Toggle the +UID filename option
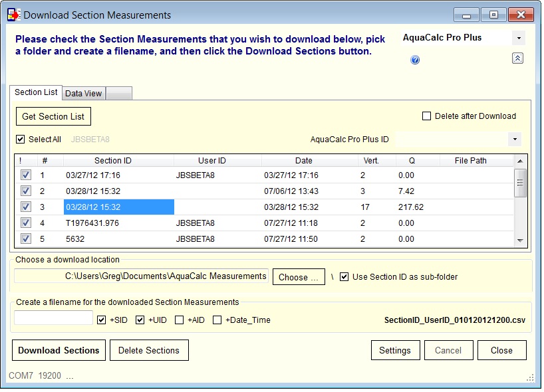The image size is (544, 392). click(x=140, y=320)
